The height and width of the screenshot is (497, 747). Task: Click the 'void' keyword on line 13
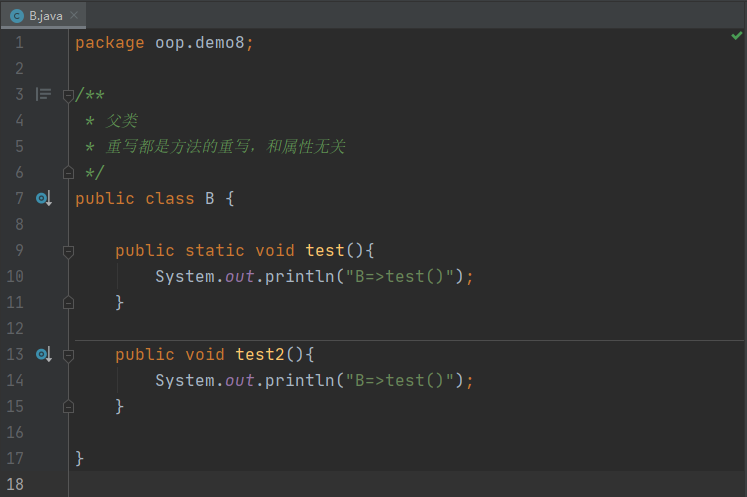[205, 354]
